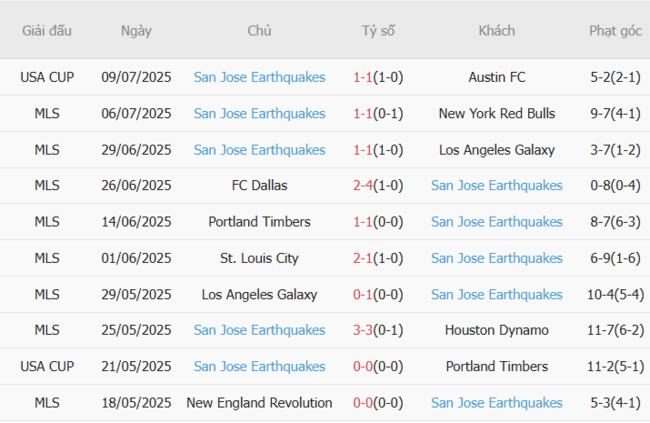Click Portland Timbers in the 14/06/2025 match

pos(259,222)
